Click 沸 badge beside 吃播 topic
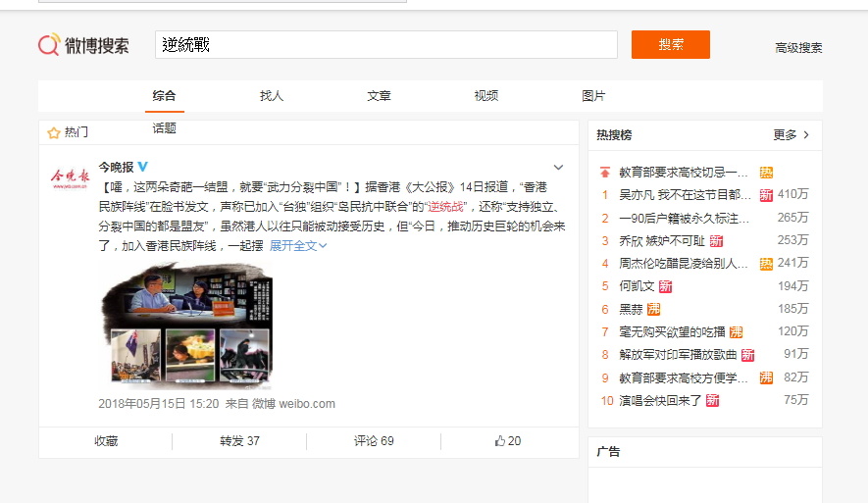 click(737, 332)
